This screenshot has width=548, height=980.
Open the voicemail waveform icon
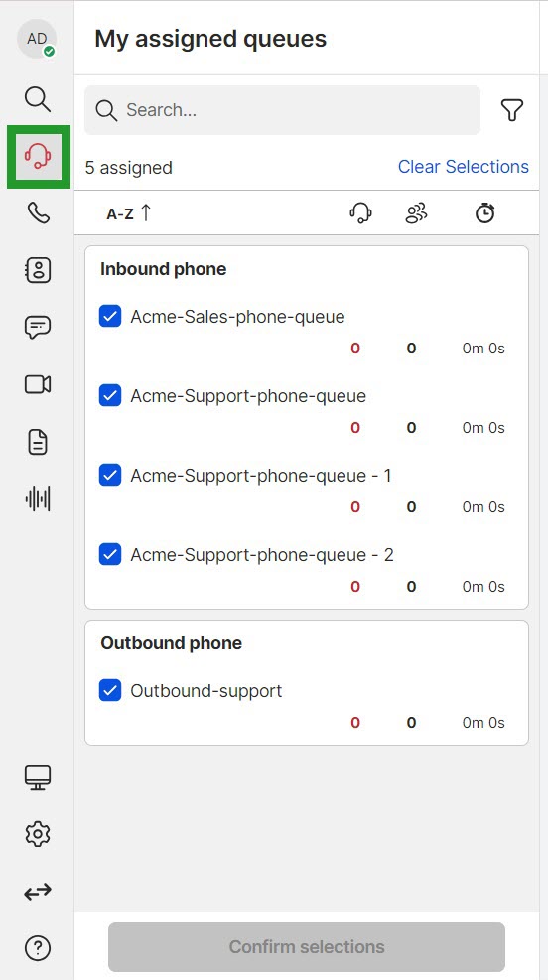[38, 498]
